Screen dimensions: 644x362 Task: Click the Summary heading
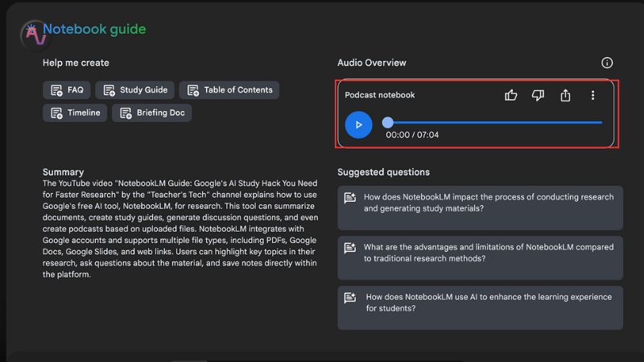pos(64,172)
